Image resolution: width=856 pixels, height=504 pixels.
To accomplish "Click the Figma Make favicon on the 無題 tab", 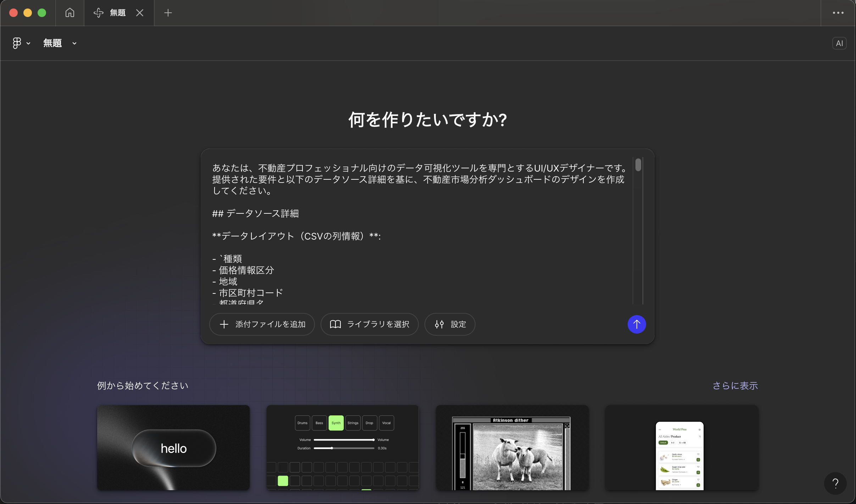I will tap(98, 13).
